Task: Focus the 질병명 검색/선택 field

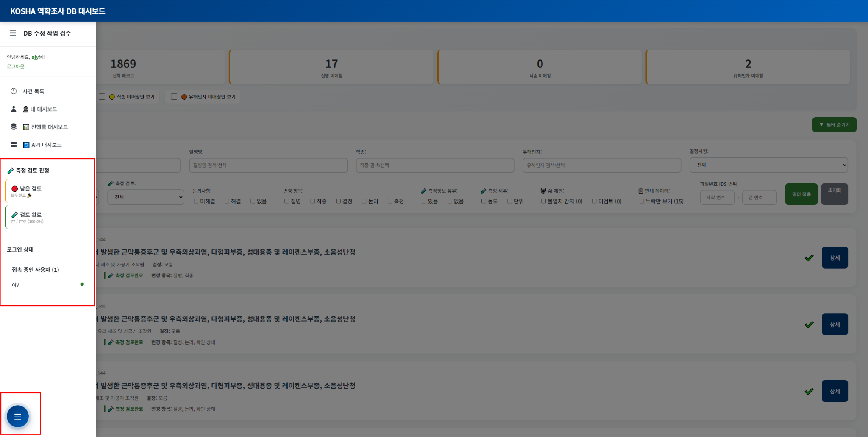Action: point(268,165)
